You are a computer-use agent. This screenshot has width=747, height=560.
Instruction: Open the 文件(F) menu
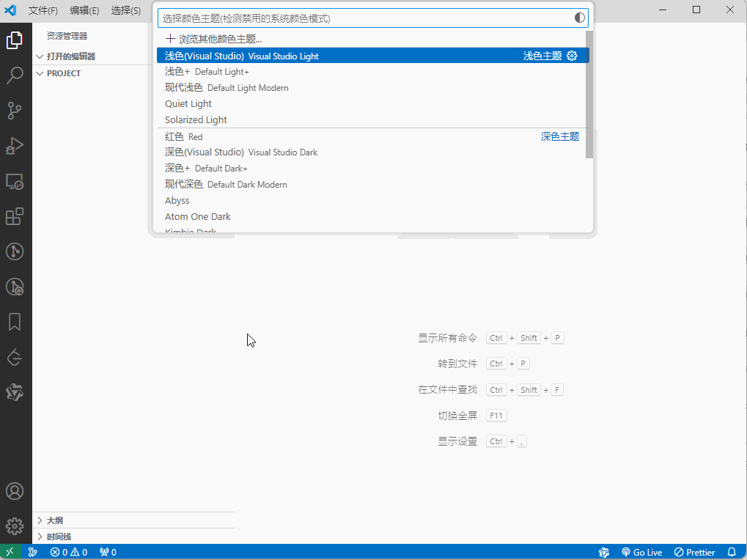43,10
